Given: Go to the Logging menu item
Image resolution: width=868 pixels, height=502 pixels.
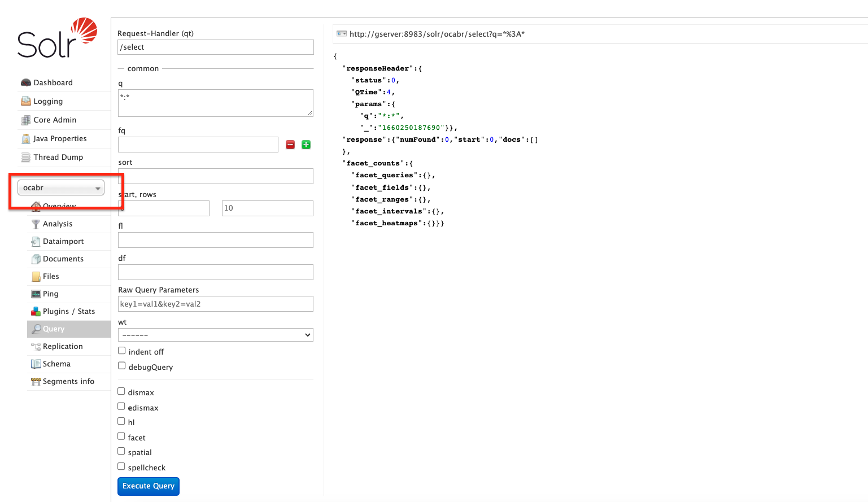Looking at the screenshot, I should 48,101.
